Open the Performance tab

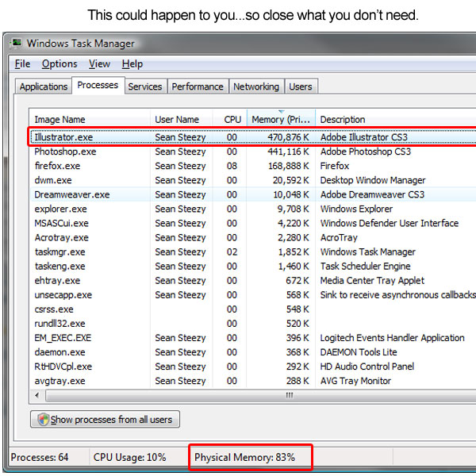pyautogui.click(x=198, y=86)
